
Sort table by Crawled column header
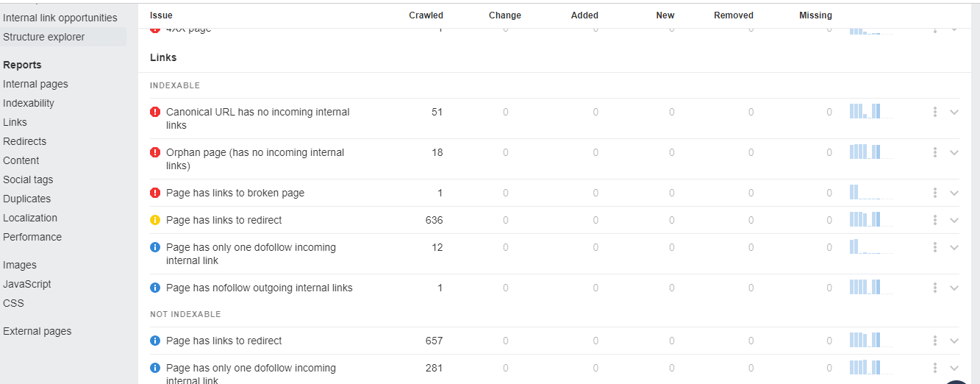point(426,15)
